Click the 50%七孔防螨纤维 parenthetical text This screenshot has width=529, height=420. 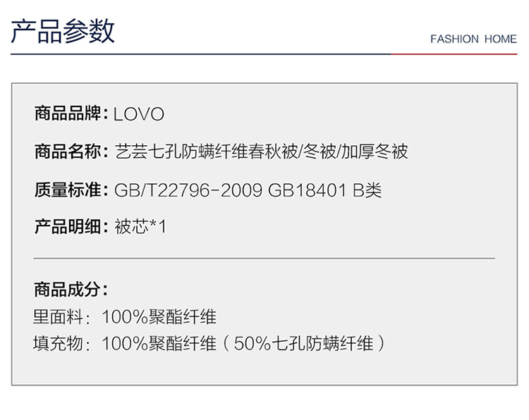303,343
